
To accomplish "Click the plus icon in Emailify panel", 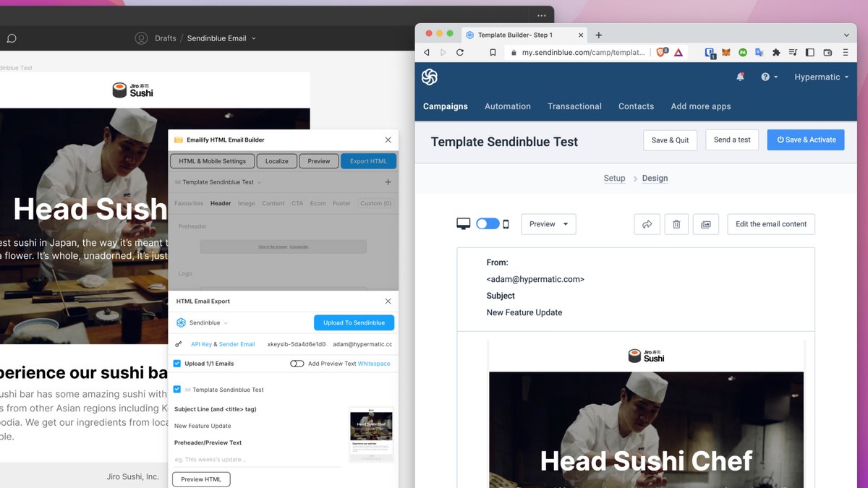I will [388, 182].
